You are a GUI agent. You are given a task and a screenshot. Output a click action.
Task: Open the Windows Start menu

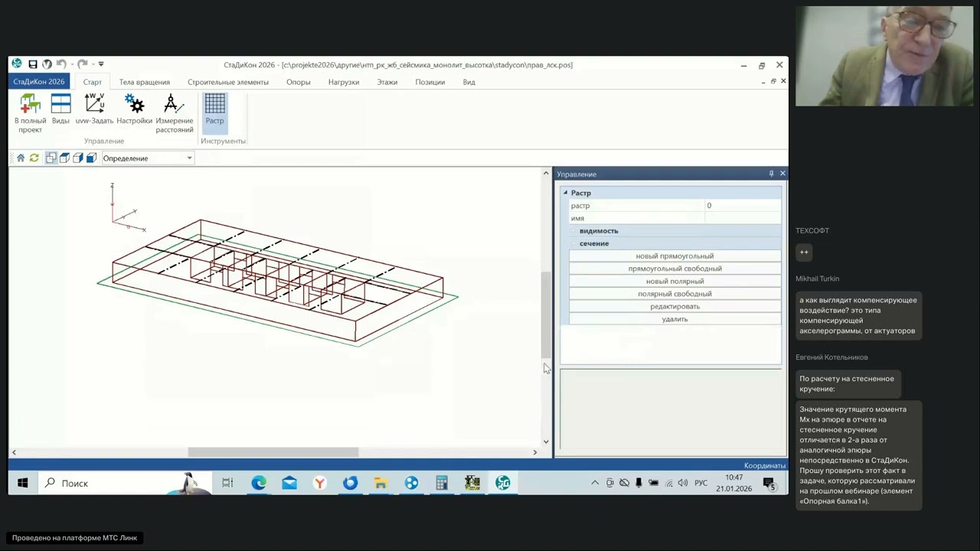coord(22,483)
